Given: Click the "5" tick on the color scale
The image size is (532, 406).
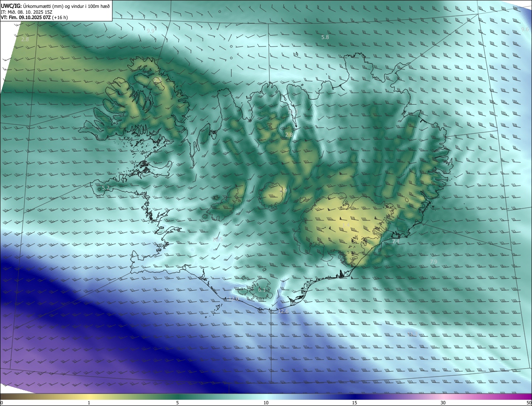Looking at the screenshot, I should tap(177, 403).
